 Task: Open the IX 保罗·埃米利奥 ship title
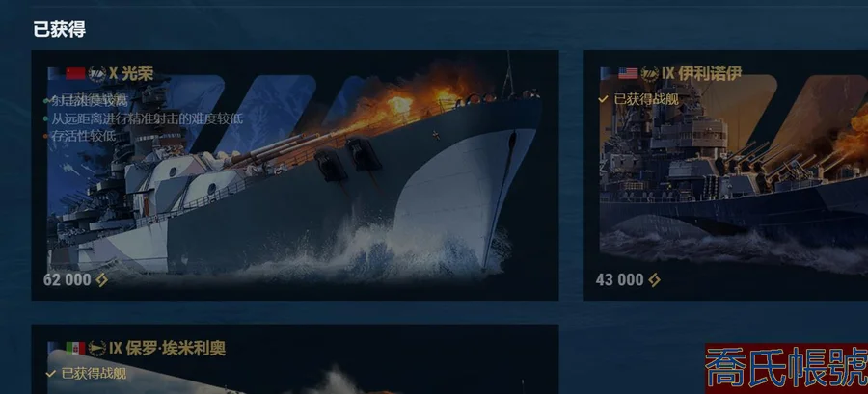[x=167, y=348]
